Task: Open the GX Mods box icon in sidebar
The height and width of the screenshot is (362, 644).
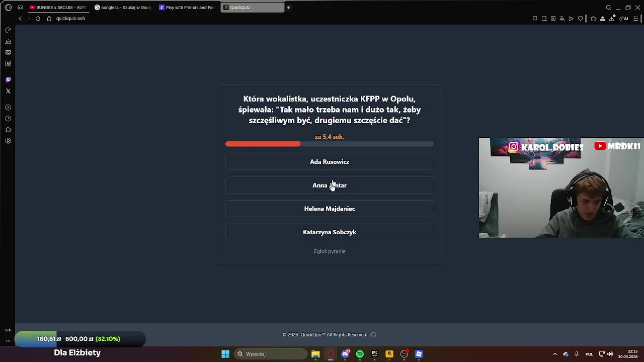Action: (x=8, y=64)
